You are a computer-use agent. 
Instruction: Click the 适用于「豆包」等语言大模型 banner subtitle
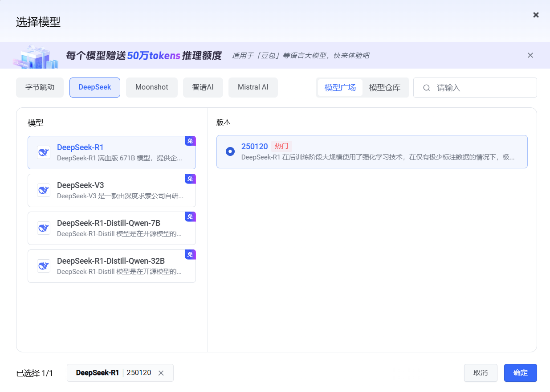301,56
